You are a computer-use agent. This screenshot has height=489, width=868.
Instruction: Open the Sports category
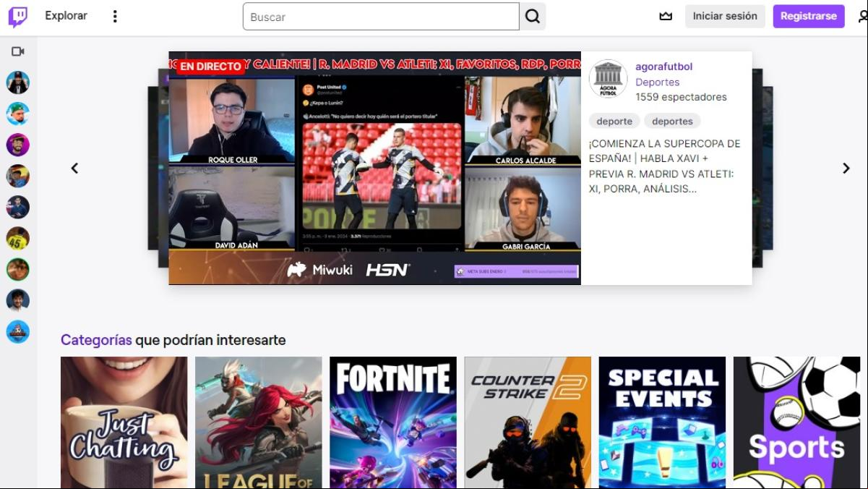[796, 422]
